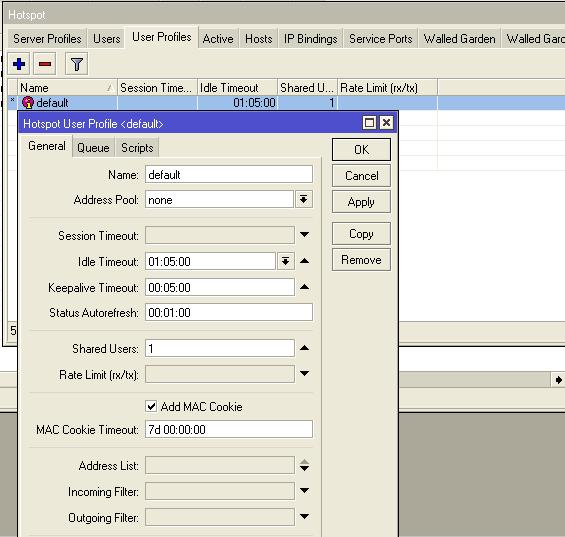Viewport: 565px width, 537px height.
Task: Sort by Session Time... column header
Action: 157,88
